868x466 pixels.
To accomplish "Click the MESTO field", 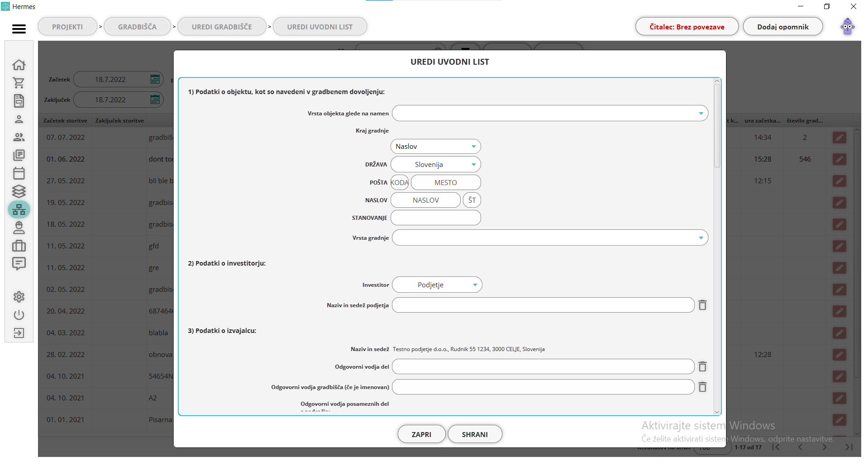I will pyautogui.click(x=446, y=182).
